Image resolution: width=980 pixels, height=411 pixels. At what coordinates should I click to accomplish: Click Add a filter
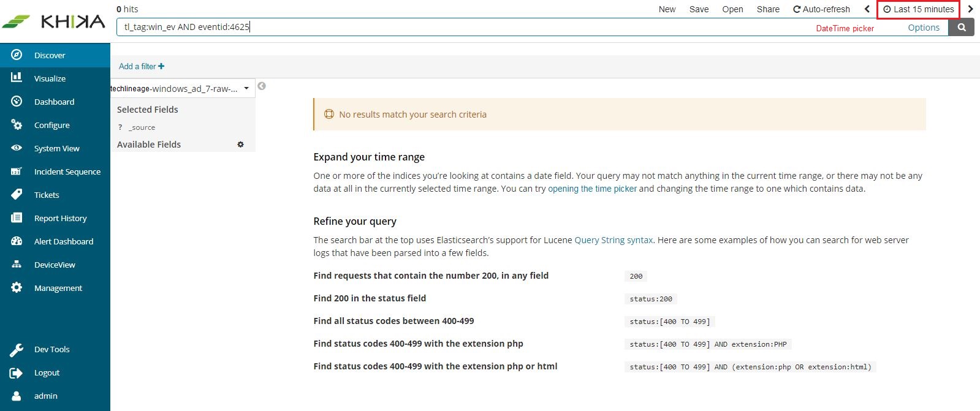click(x=142, y=66)
